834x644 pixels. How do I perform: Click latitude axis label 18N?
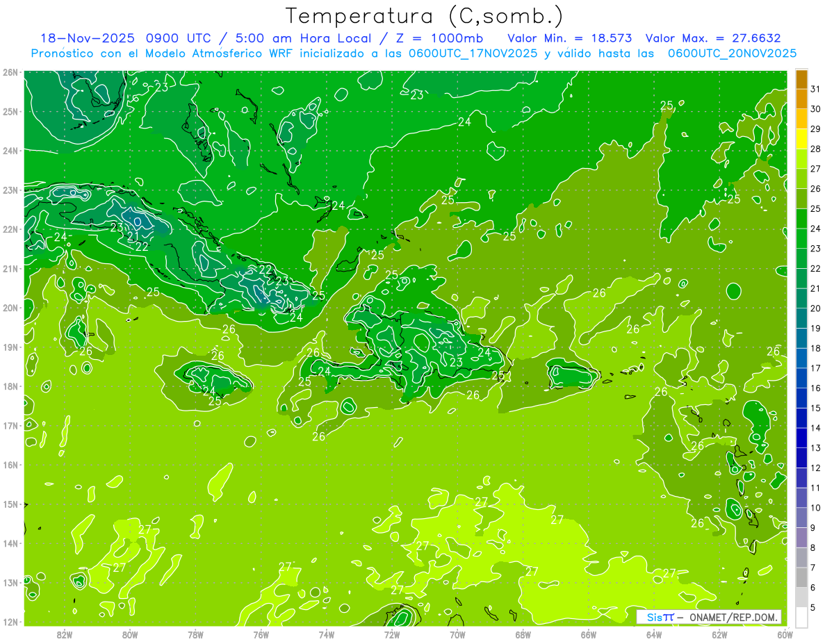[x=10, y=386]
